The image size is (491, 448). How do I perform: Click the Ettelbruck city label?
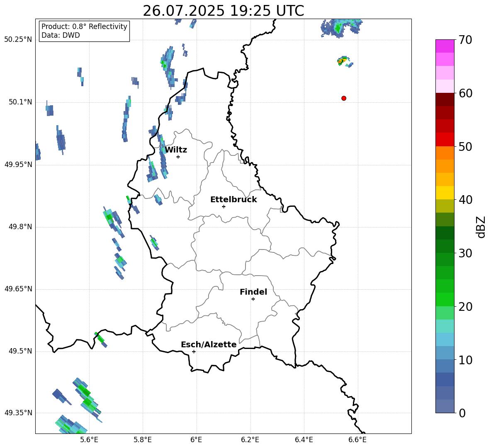click(233, 200)
